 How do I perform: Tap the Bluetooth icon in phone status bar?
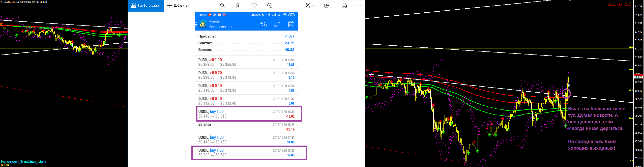[x=263, y=15]
